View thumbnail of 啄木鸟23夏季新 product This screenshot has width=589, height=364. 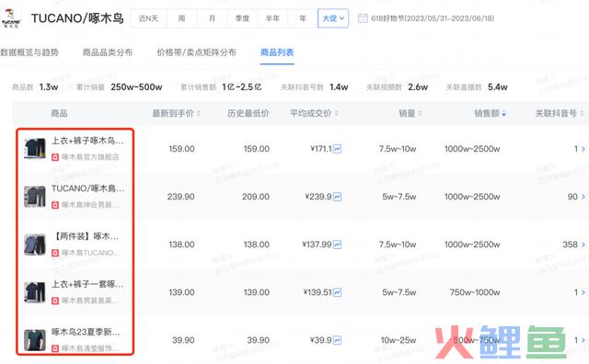[x=35, y=340]
